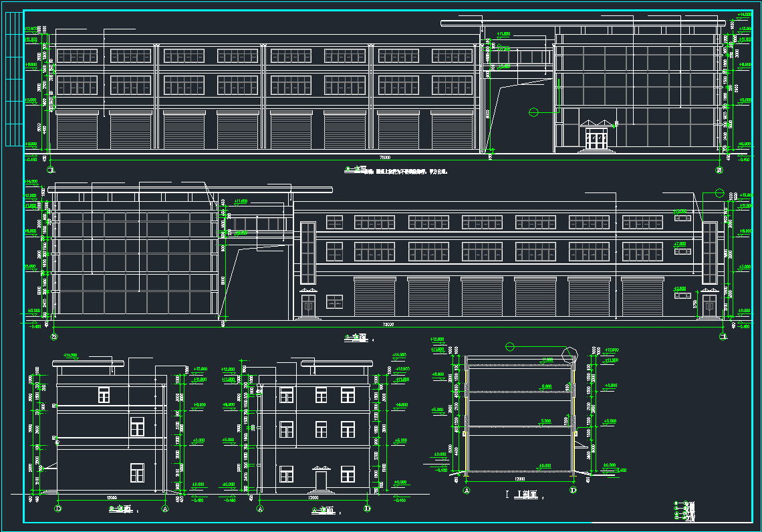The width and height of the screenshot is (762, 532).
Task: Click the 78000 dimension text in second elevation
Action: [388, 324]
